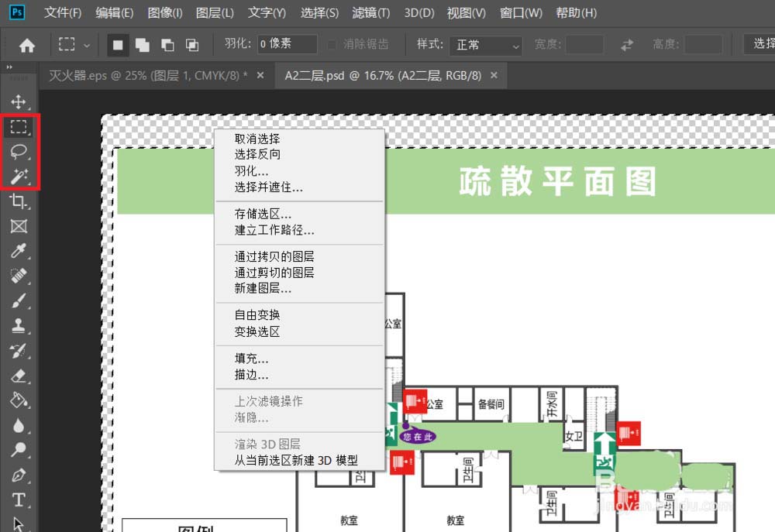
Task: Open the 滤镜 menu
Action: 370,12
